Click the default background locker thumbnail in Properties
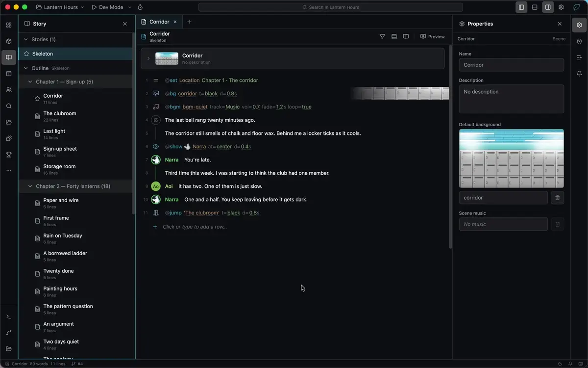 pos(511,158)
